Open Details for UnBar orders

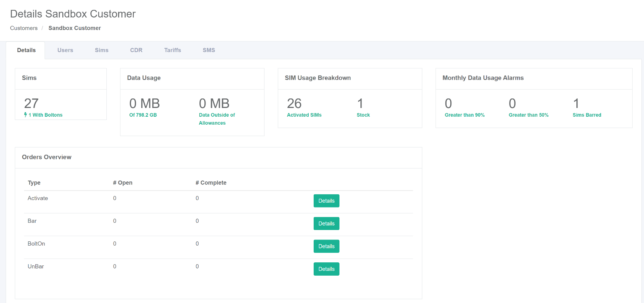[x=327, y=269]
